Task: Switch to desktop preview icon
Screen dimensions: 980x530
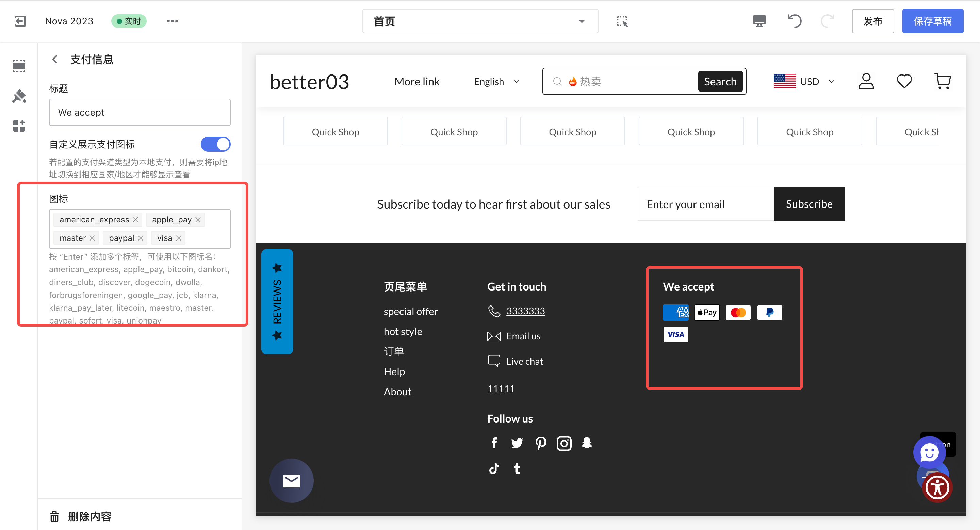Action: [759, 21]
